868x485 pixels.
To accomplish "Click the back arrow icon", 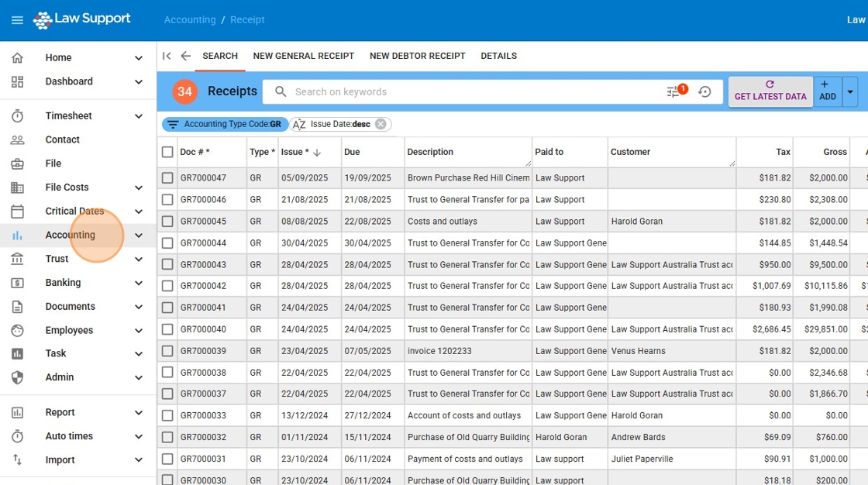I will [x=185, y=56].
